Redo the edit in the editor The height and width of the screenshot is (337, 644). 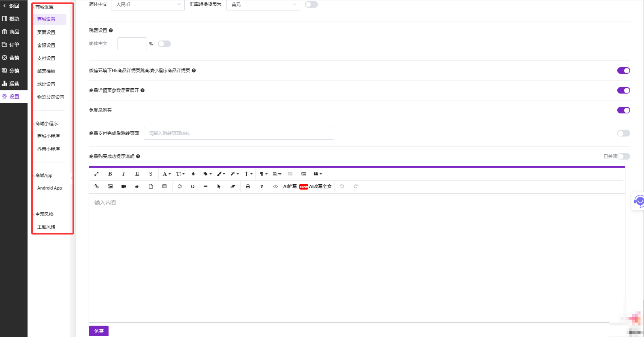coord(356,186)
